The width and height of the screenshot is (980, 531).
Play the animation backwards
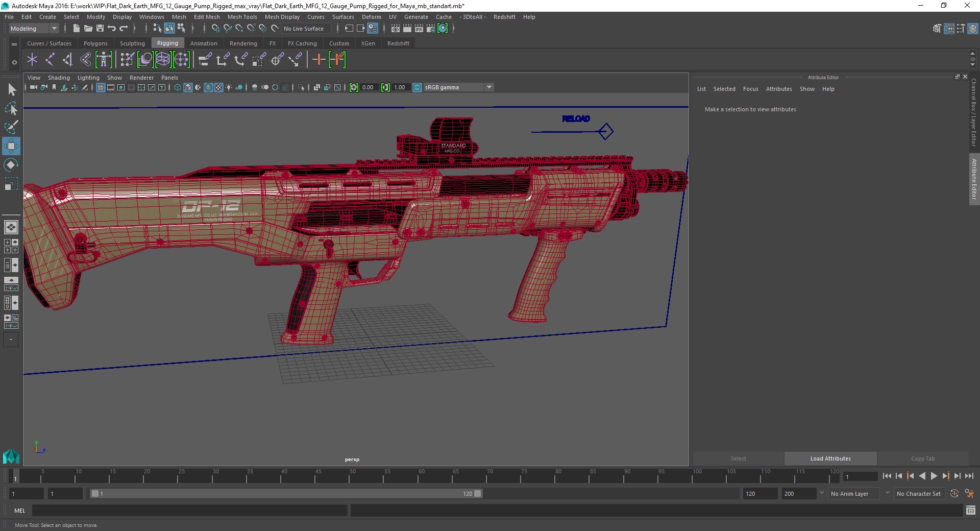coord(922,476)
